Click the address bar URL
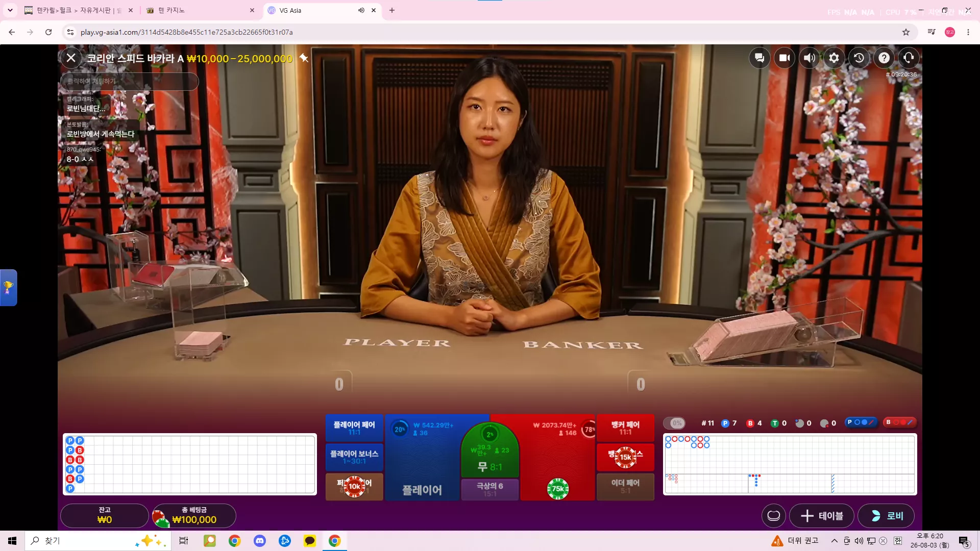The image size is (980, 551). tap(187, 32)
